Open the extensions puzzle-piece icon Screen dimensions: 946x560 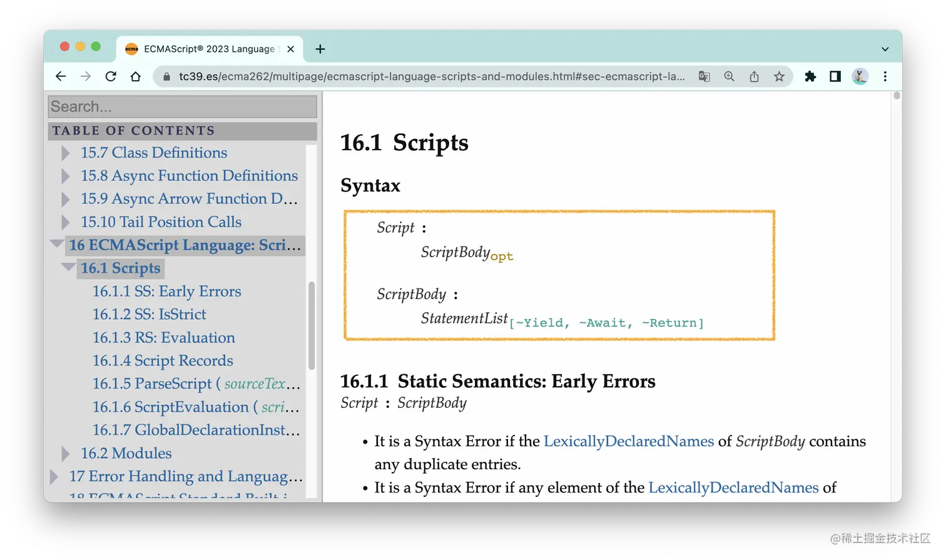point(810,76)
